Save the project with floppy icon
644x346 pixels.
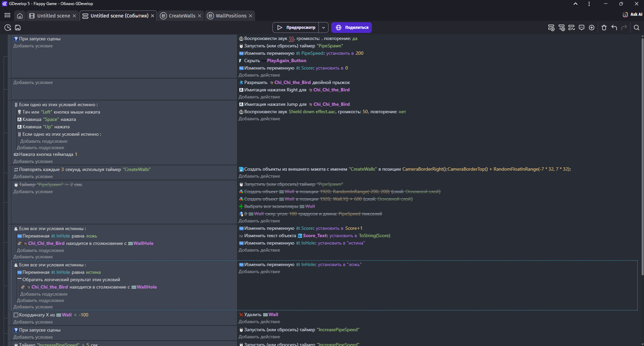click(x=18, y=28)
